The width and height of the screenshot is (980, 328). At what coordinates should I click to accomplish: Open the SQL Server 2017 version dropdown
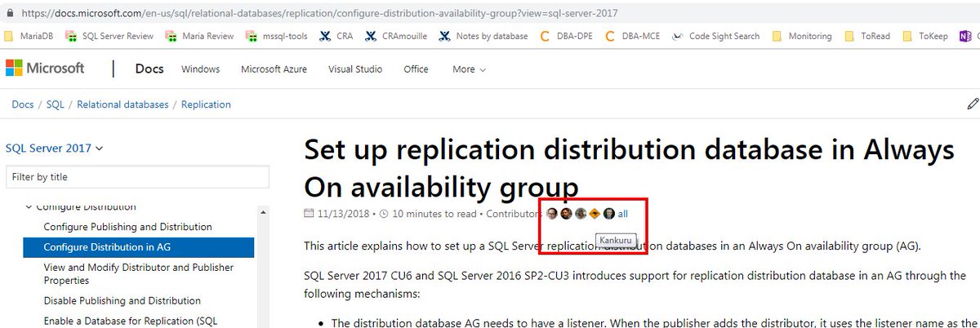[55, 148]
